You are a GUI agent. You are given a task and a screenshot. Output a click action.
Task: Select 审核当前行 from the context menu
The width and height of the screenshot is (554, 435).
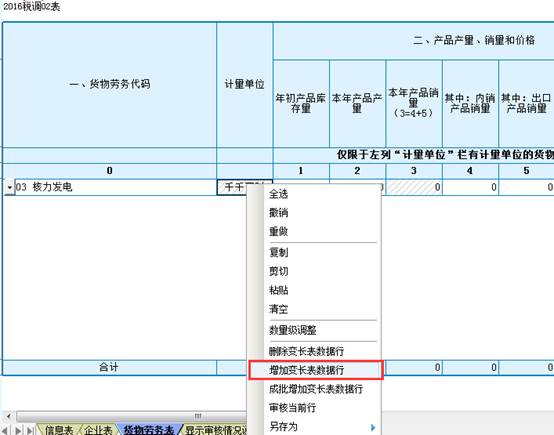[x=292, y=408]
